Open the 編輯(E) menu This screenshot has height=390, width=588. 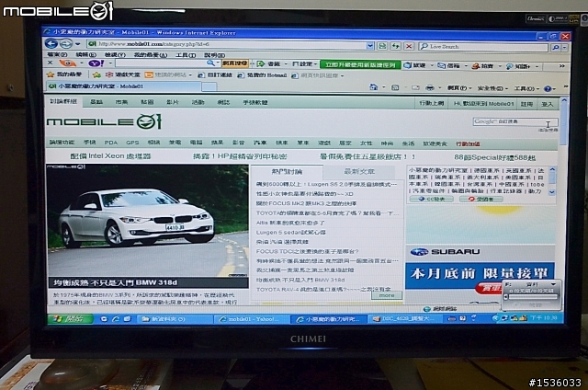point(85,55)
